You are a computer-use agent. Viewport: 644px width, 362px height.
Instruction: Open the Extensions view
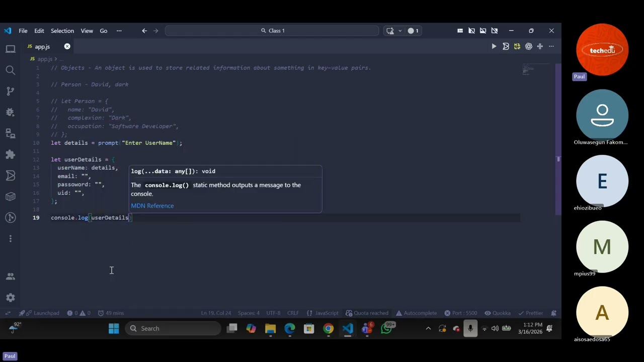[10, 154]
